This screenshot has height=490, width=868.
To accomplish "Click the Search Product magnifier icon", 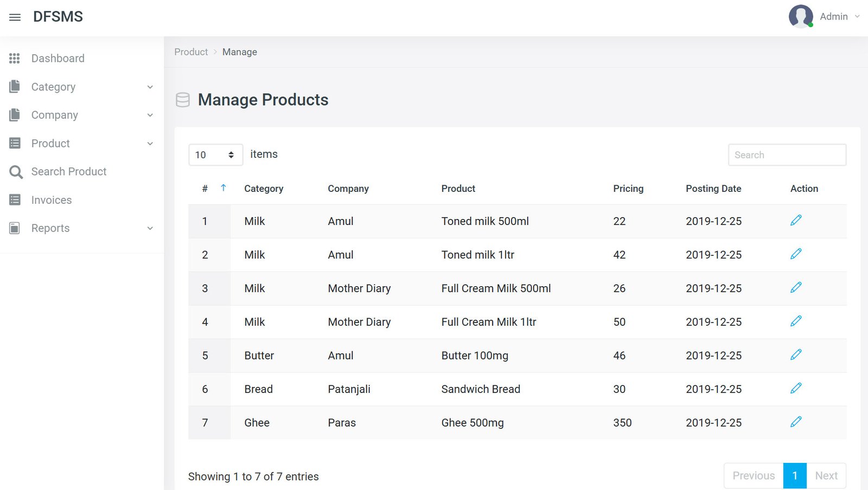I will click(x=16, y=172).
